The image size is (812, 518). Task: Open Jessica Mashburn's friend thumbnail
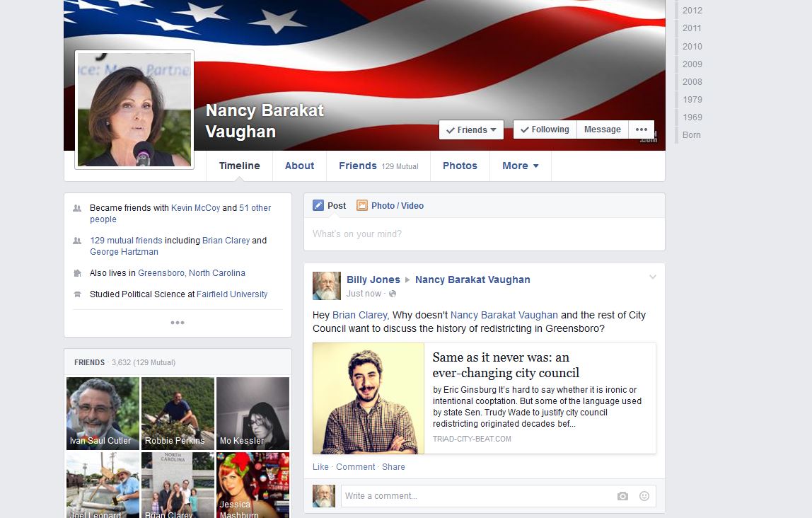(x=253, y=485)
